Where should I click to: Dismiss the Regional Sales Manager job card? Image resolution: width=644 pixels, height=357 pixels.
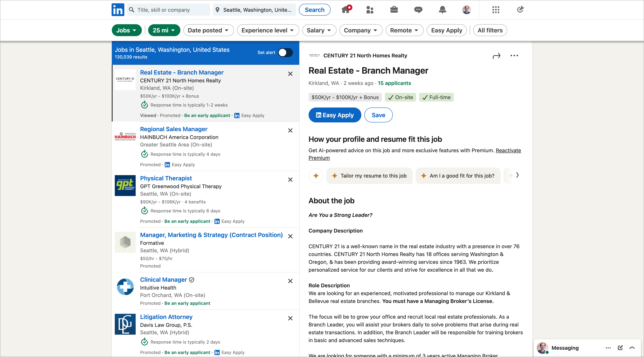[x=290, y=130]
